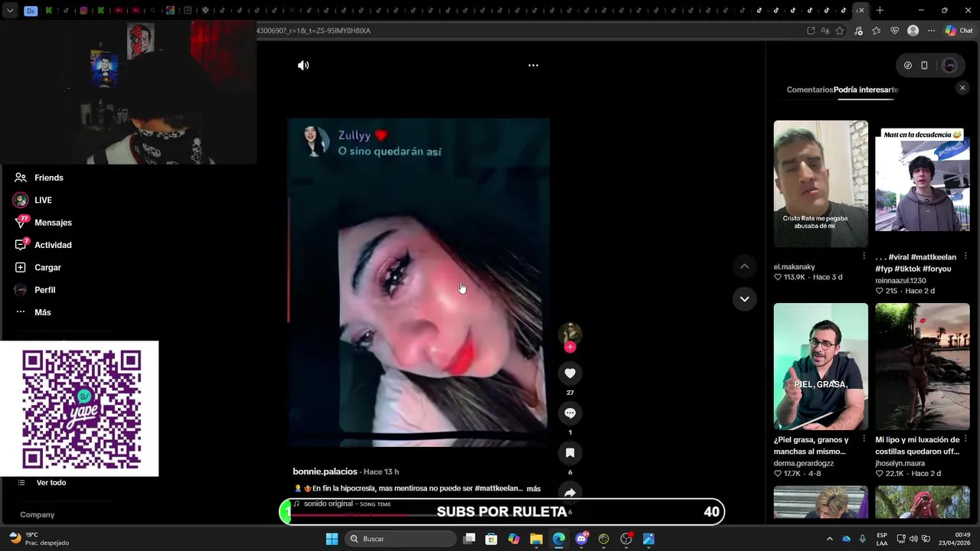
Task: Click the translate page icon
Action: pyautogui.click(x=825, y=31)
